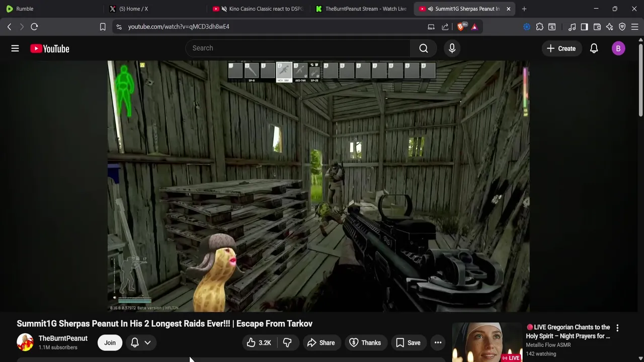
Task: Click the blue circular extension icon
Action: point(527,27)
